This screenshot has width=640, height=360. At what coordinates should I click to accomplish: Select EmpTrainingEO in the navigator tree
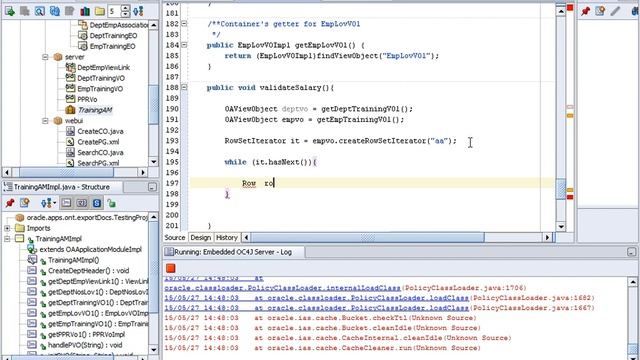[x=112, y=46]
